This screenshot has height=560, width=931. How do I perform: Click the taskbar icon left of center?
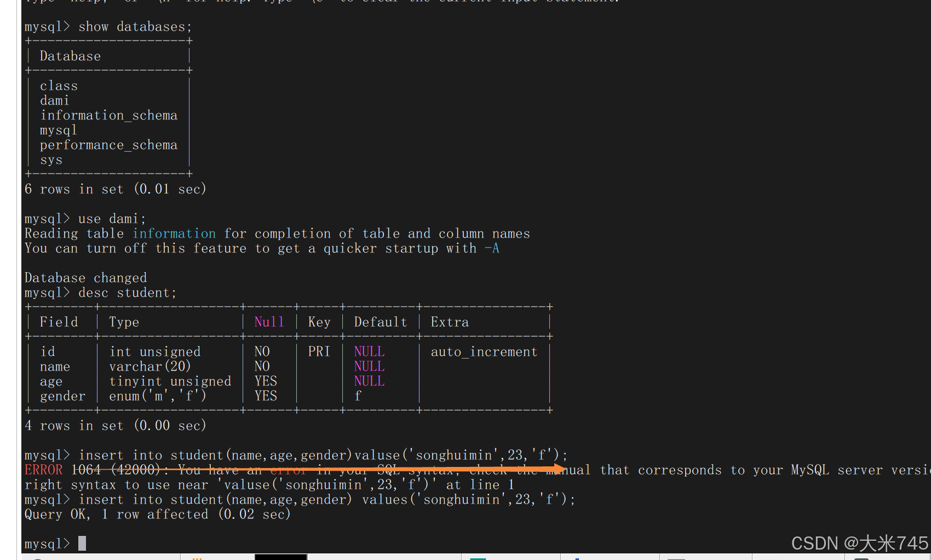point(479,557)
